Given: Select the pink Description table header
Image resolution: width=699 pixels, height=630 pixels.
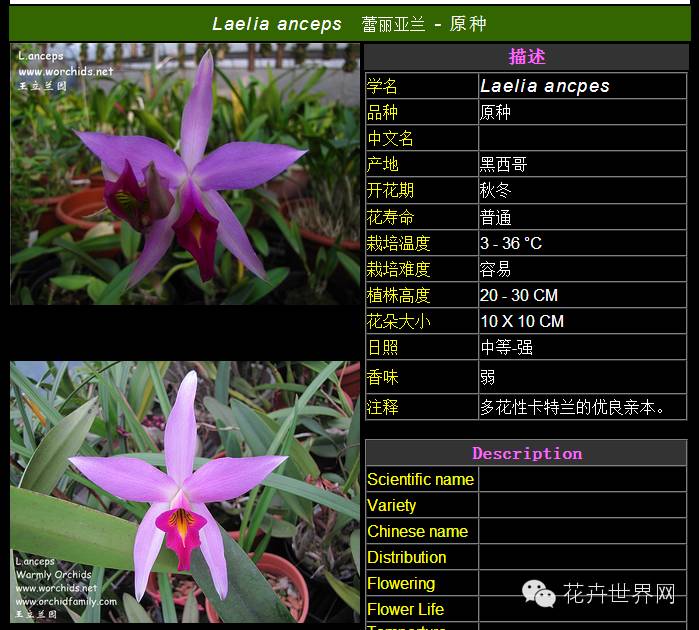Looking at the screenshot, I should [526, 453].
